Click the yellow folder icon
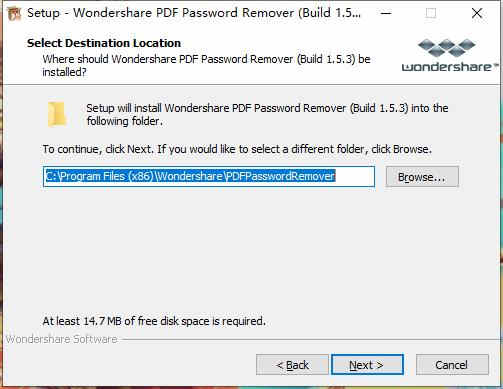Screen dimensions: 503x389 tap(57, 114)
